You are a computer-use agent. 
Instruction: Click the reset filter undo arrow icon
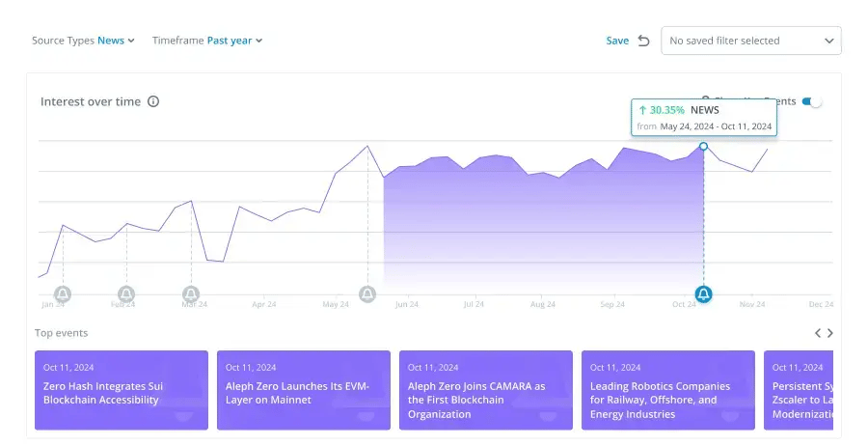[643, 41]
